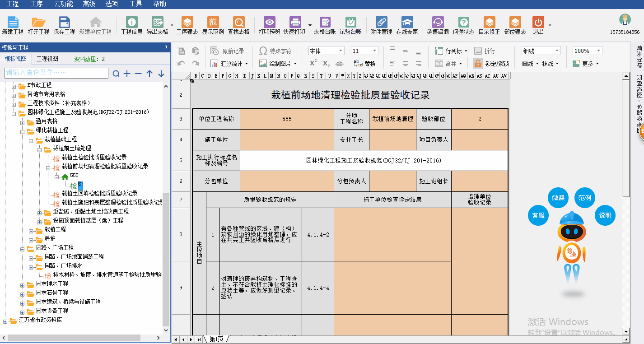Click the 微课 bubble button

point(558,198)
